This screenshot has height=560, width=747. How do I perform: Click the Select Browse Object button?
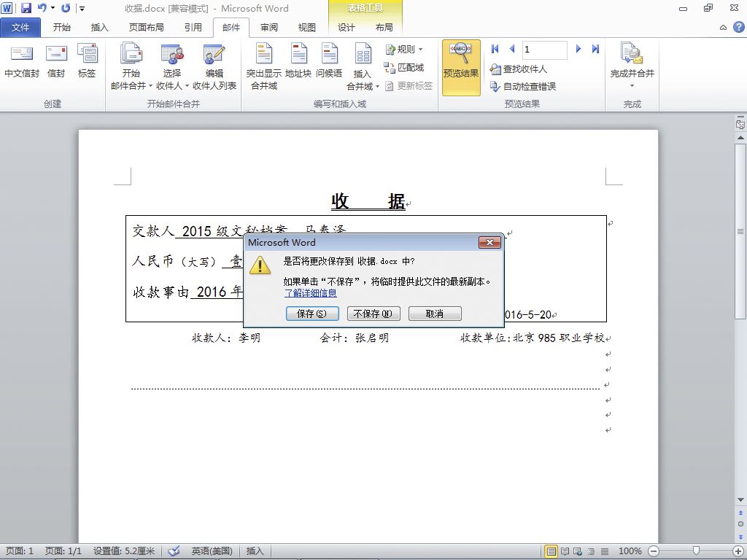click(740, 524)
